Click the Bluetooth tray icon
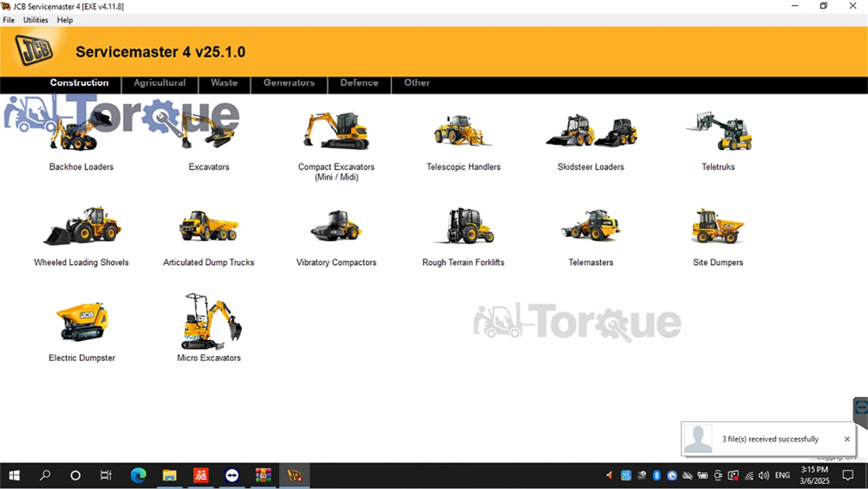Screen dimensions: 868x489 coord(657,476)
